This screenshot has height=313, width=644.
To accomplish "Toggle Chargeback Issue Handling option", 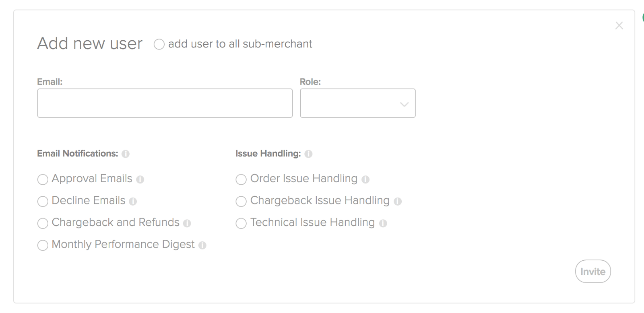I will pos(241,201).
